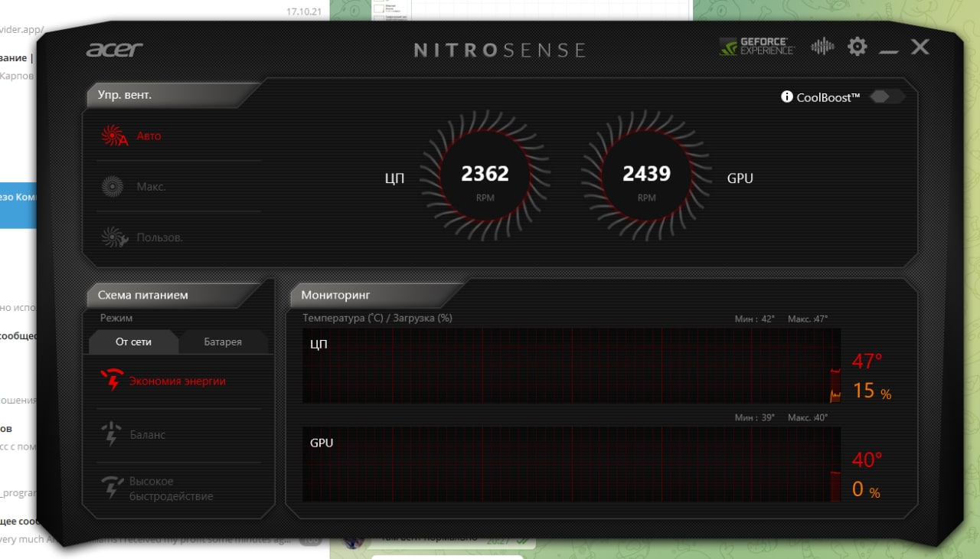Choose the Экономия энергии label
The width and height of the screenshot is (980, 559).
pyautogui.click(x=177, y=381)
